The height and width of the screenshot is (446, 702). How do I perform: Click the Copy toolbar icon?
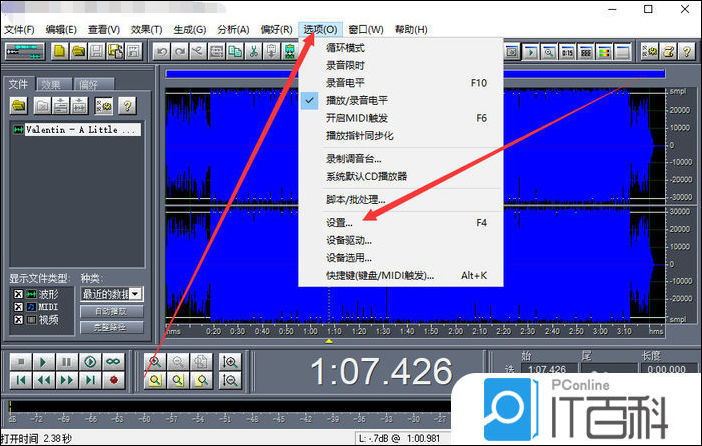pos(235,51)
